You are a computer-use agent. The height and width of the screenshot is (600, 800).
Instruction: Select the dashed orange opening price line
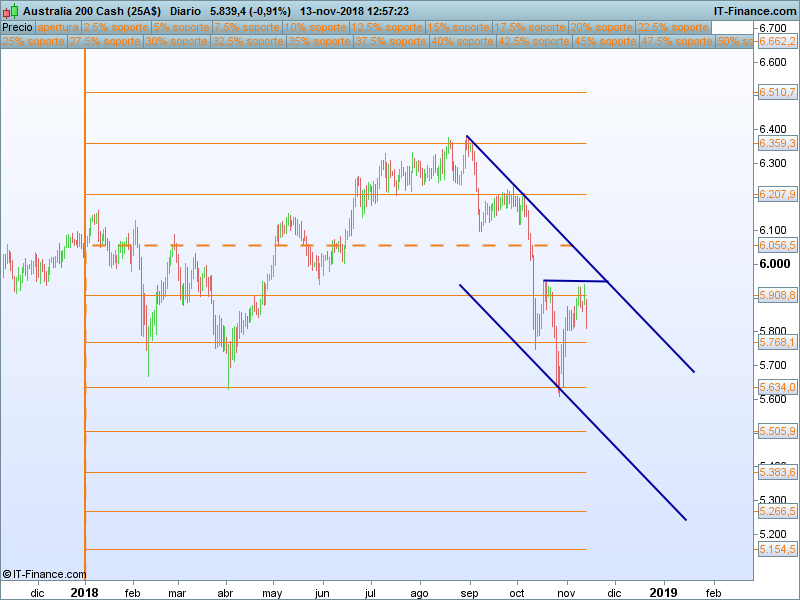pyautogui.click(x=329, y=245)
